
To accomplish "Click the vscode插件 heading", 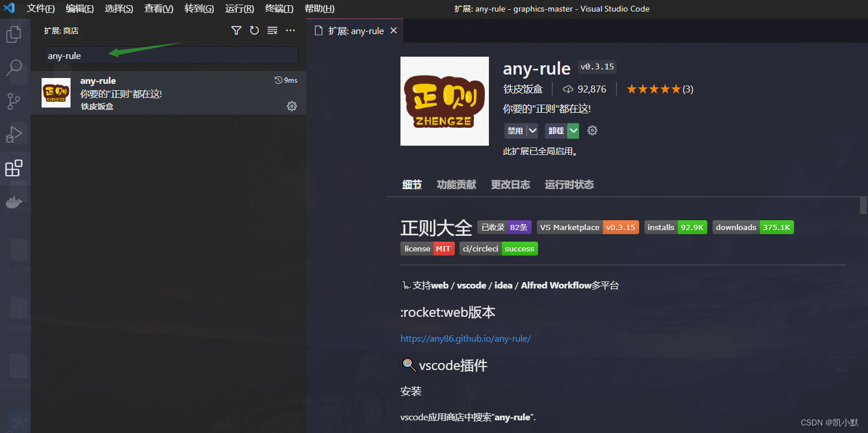I will point(444,365).
